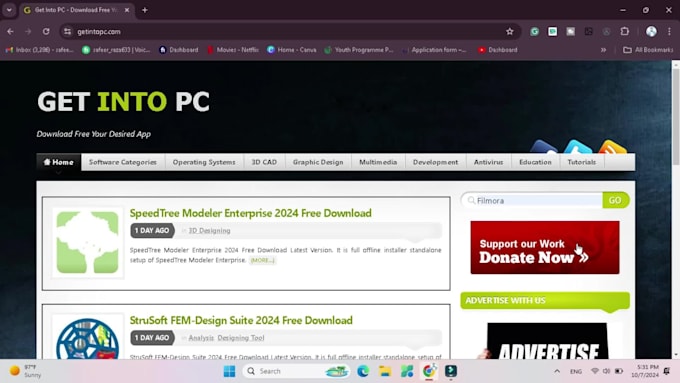Open the notification bell icon

tap(667, 371)
